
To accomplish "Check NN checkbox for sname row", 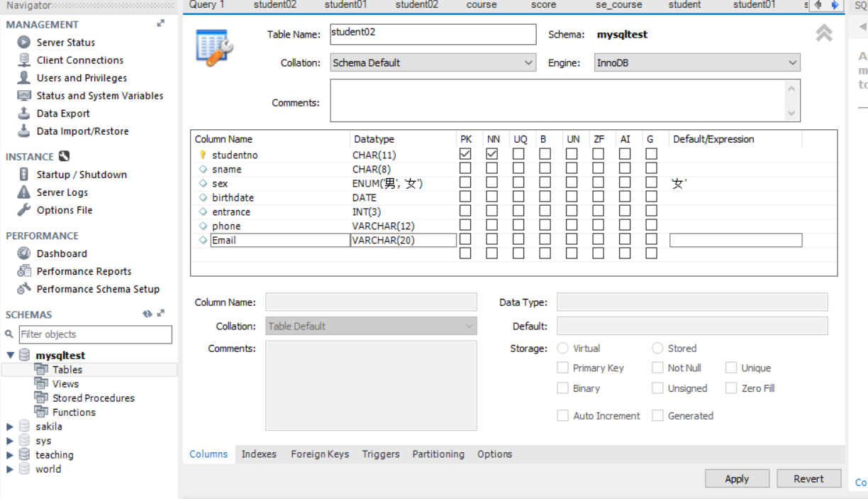I will 492,168.
